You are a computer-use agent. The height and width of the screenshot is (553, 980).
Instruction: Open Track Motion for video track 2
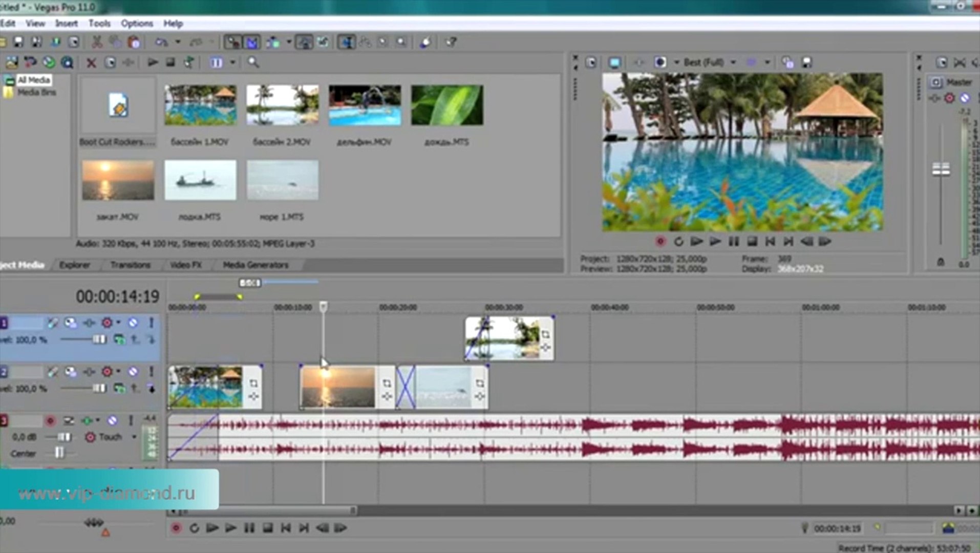point(71,372)
